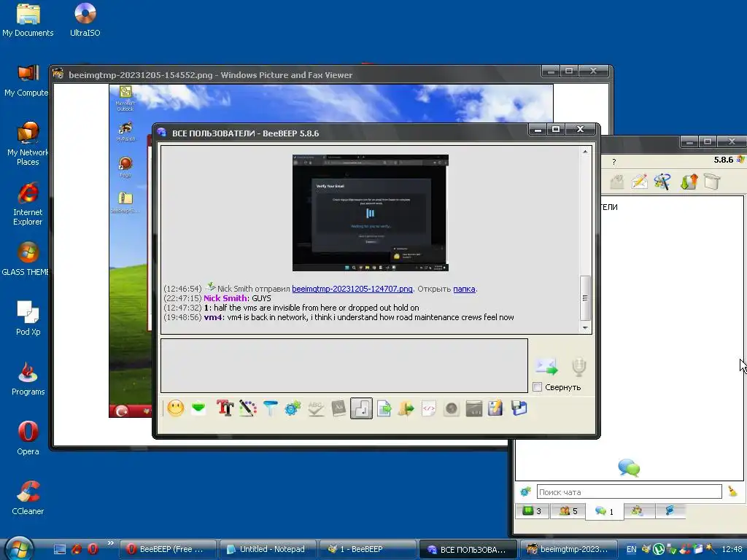Open the Pod Xp desktop icon

pos(28,318)
